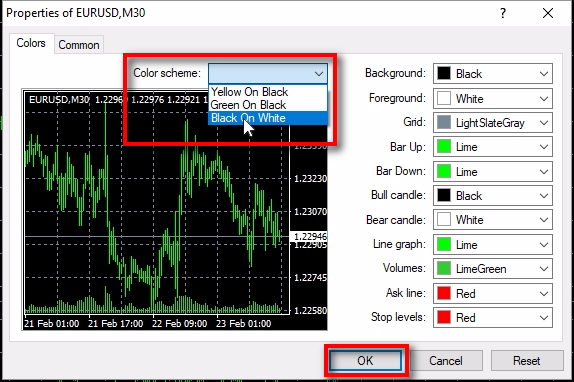Open the Bar Down color dropdown
This screenshot has height=382, width=574.
[x=544, y=172]
